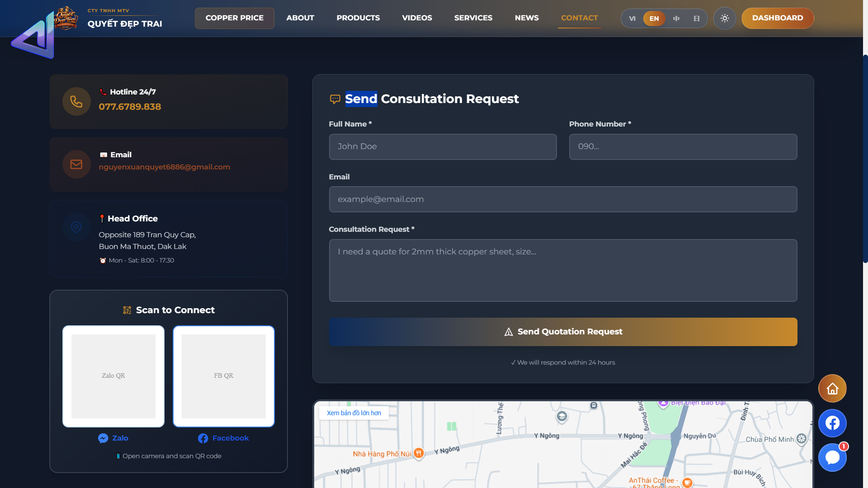This screenshot has width=868, height=488.
Task: Click the Head Office location pin icon
Action: click(76, 227)
